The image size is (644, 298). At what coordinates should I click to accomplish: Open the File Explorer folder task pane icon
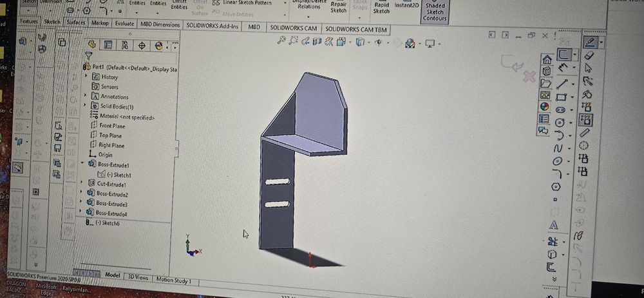[x=545, y=83]
